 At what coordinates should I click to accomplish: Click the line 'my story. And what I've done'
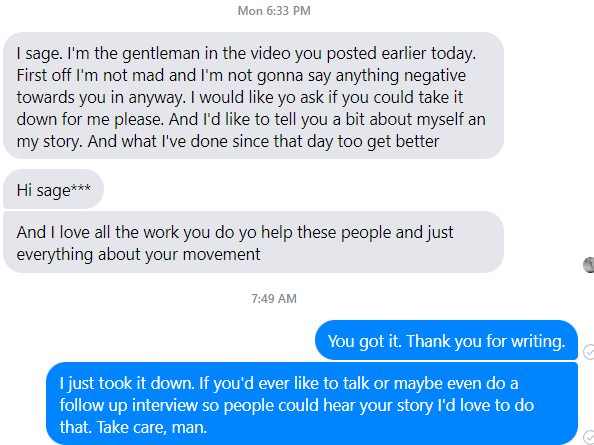tap(228, 141)
